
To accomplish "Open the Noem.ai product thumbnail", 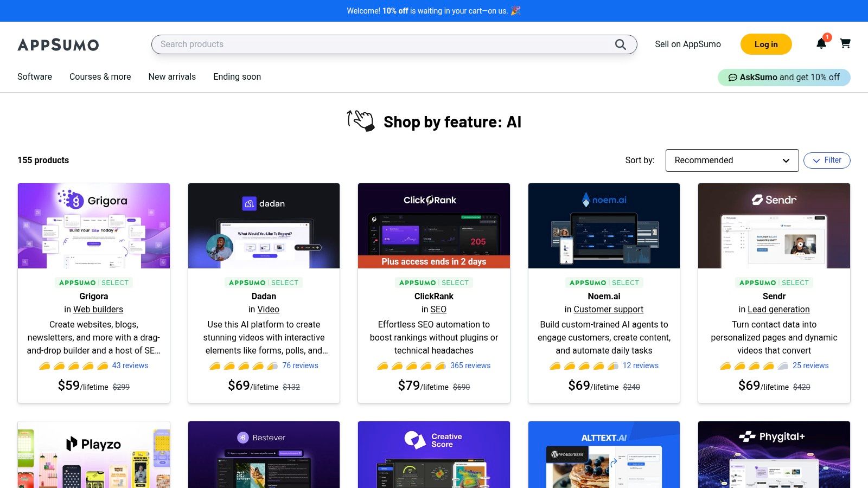I will click(604, 226).
